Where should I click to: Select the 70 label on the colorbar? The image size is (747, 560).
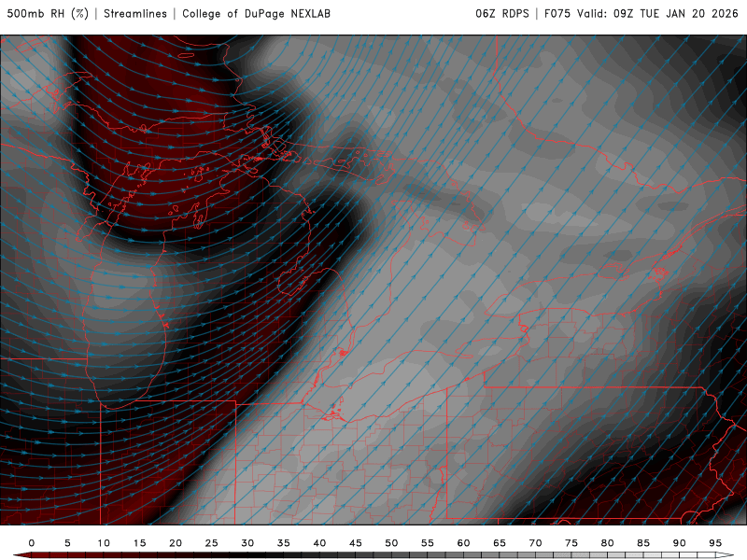point(535,543)
